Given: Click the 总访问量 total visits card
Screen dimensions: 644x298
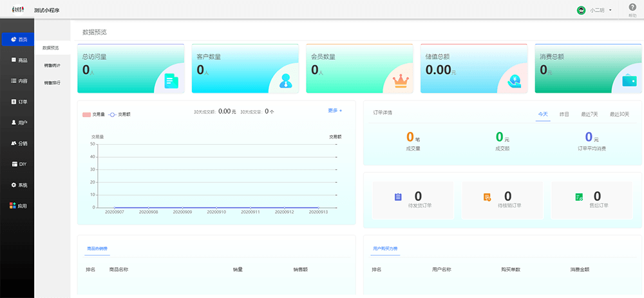Looking at the screenshot, I should click(x=131, y=68).
